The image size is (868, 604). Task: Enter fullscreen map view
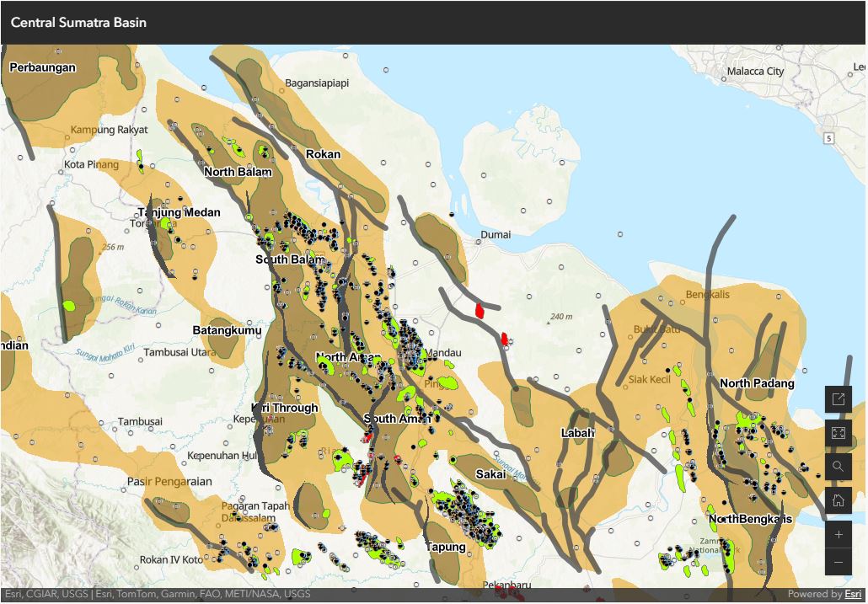point(838,433)
